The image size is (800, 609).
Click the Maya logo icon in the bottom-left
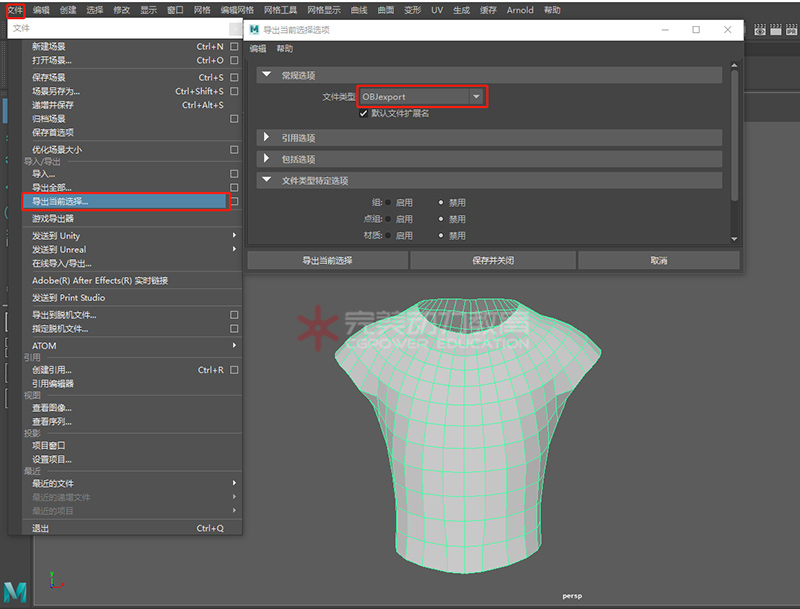15,591
